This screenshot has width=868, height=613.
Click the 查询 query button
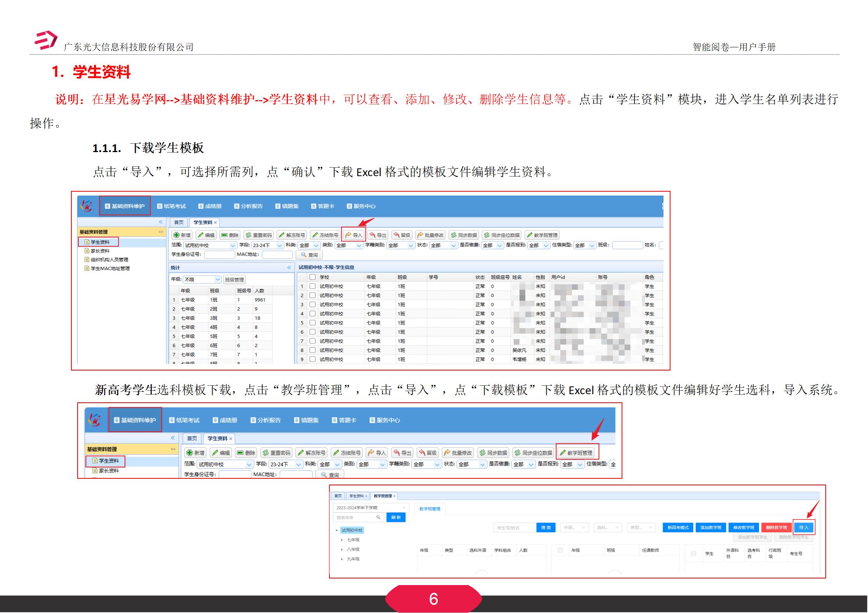pyautogui.click(x=310, y=255)
